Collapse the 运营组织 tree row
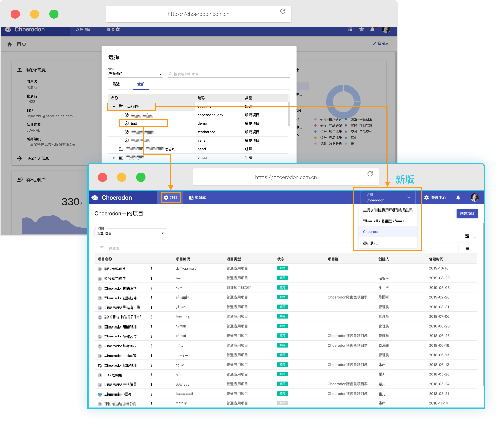The image size is (504, 428). [114, 107]
